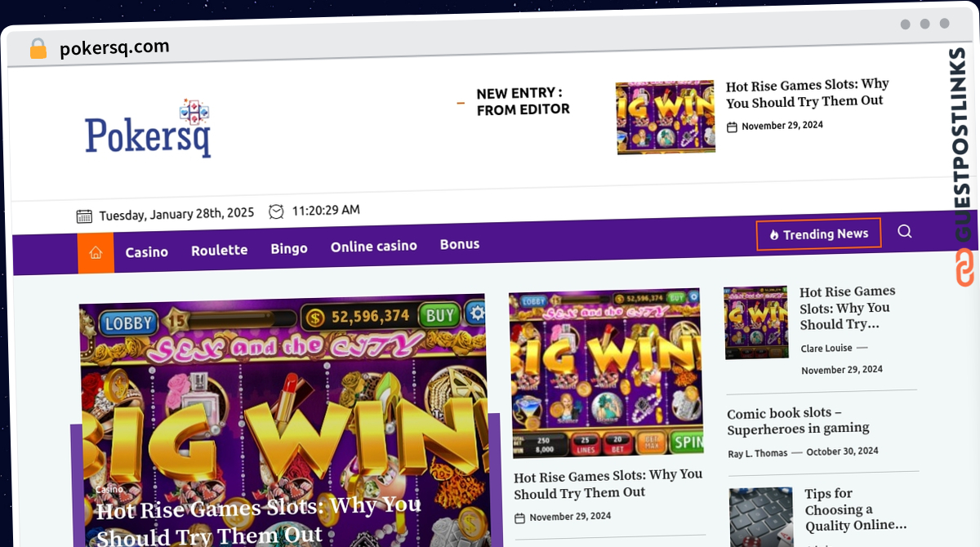Open Tips for Choosing a Quality Online article
The height and width of the screenshot is (547, 980).
(855, 509)
